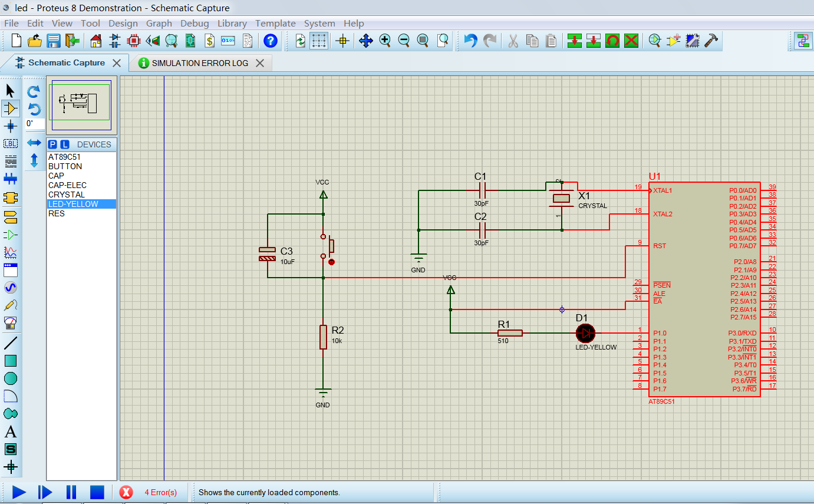This screenshot has width=814, height=504.
Task: Toggle the grid display icon
Action: (x=319, y=41)
